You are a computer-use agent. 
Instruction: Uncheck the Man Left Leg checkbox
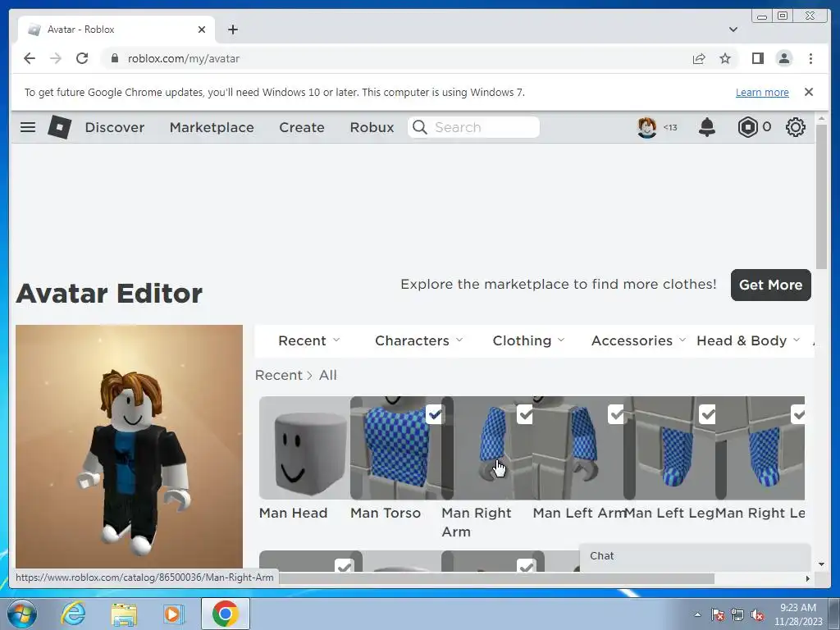[708, 414]
